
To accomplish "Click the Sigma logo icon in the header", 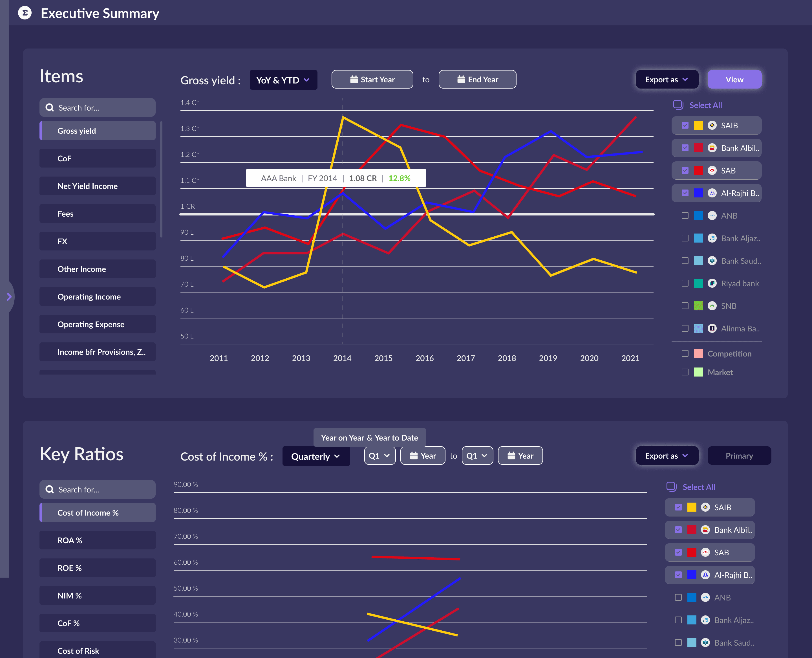I will 25,13.
